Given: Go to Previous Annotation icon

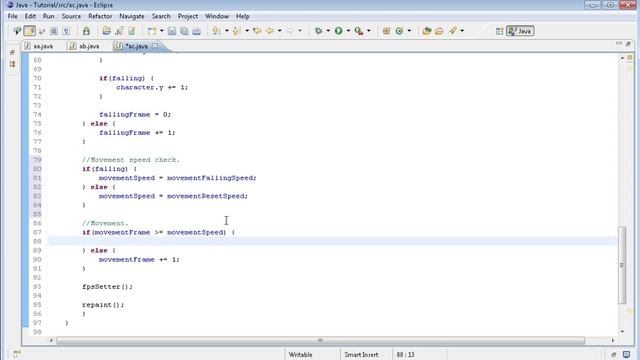Looking at the screenshot, I should click(236, 31).
